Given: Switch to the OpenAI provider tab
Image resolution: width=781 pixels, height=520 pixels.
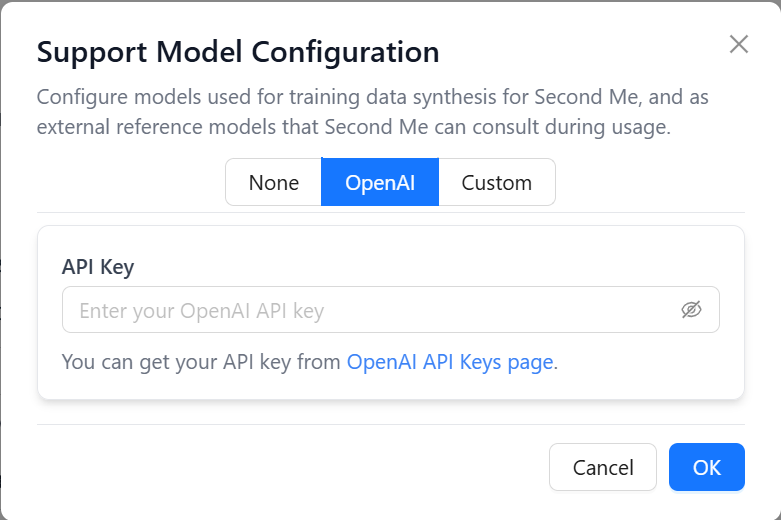Looking at the screenshot, I should (379, 183).
